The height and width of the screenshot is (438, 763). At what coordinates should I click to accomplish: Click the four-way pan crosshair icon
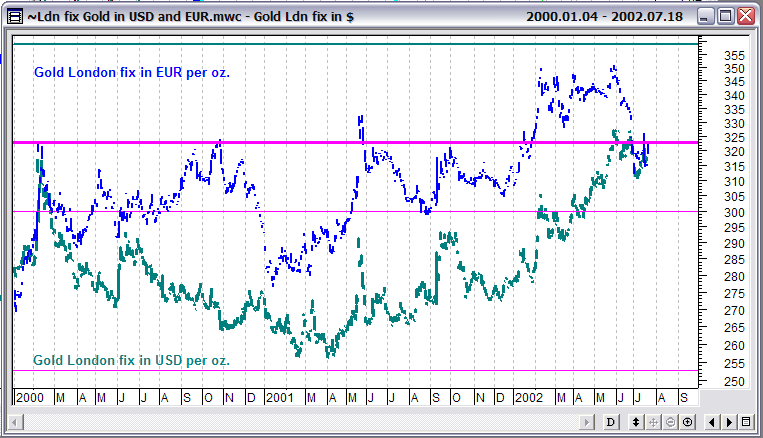654,421
